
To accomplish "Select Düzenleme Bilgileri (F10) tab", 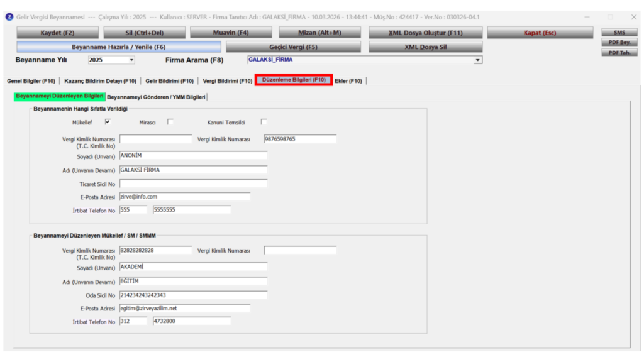I will [x=294, y=80].
